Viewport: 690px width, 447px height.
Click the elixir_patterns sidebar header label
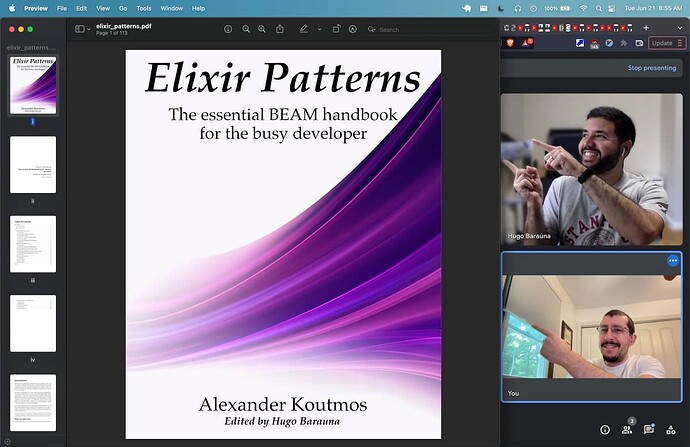tap(31, 47)
